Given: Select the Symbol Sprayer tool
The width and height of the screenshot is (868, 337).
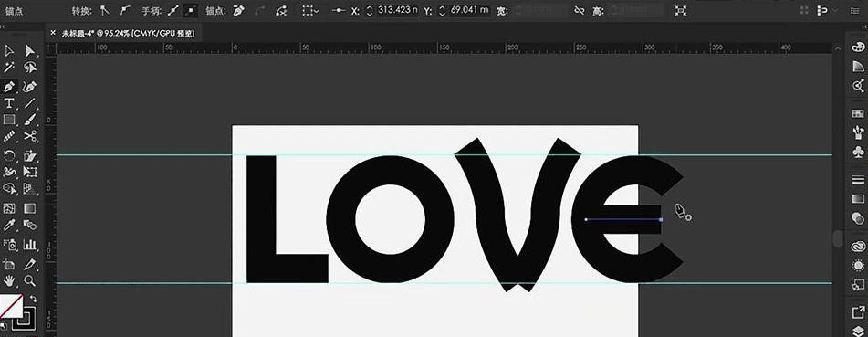Looking at the screenshot, I should (x=9, y=245).
